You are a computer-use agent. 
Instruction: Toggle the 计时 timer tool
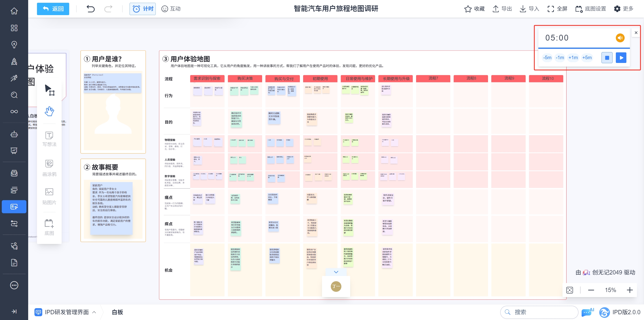click(x=143, y=9)
